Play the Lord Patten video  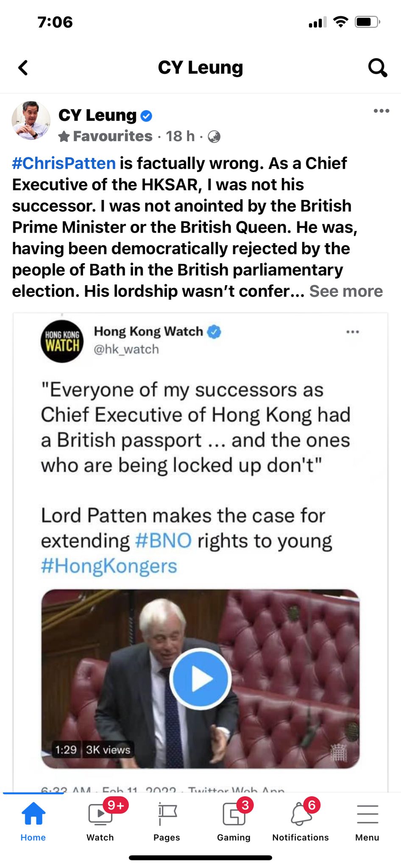click(x=200, y=679)
